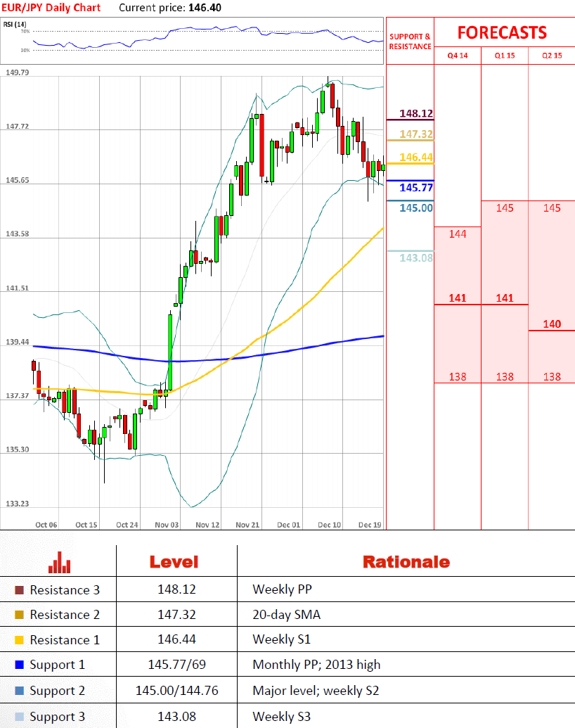Select the Q4 14 forecast column header
Viewport: 575px width, 728px height.
pyautogui.click(x=457, y=56)
